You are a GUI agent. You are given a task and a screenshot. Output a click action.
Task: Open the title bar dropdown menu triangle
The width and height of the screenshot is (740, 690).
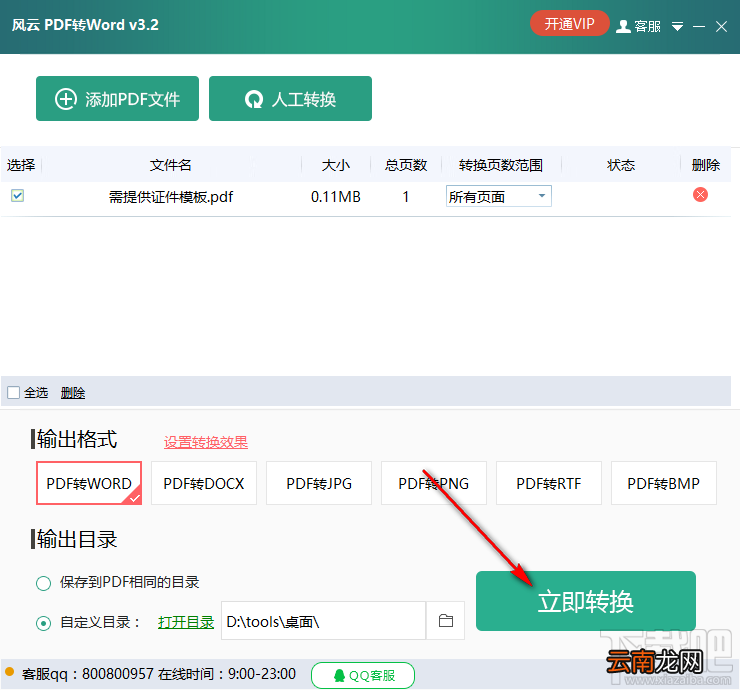pos(677,26)
